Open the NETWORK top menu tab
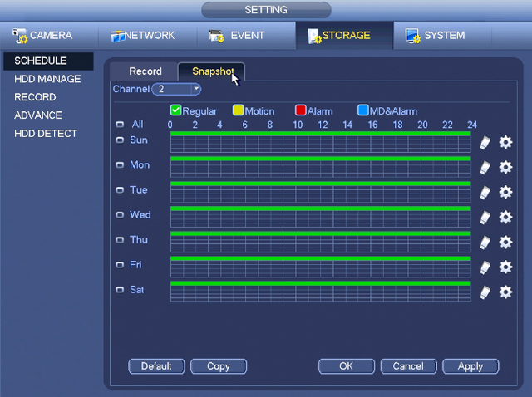This screenshot has height=397, width=532. coord(143,36)
